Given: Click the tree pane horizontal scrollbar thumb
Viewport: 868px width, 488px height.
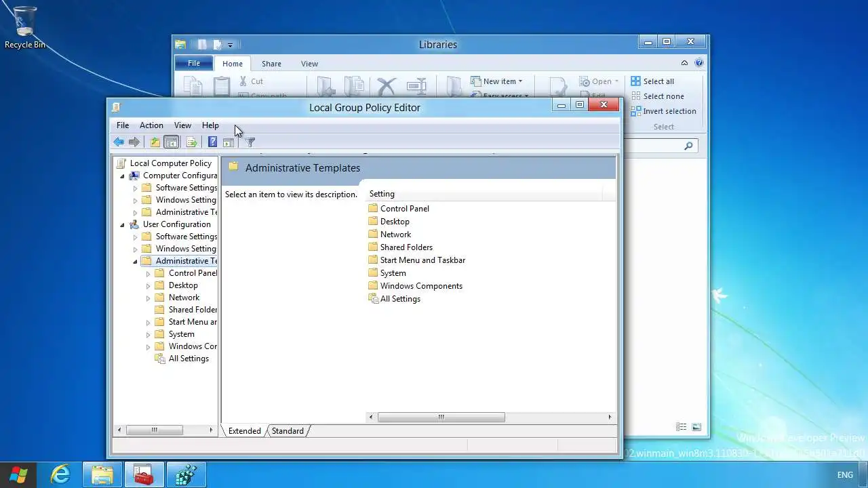Looking at the screenshot, I should (x=154, y=430).
